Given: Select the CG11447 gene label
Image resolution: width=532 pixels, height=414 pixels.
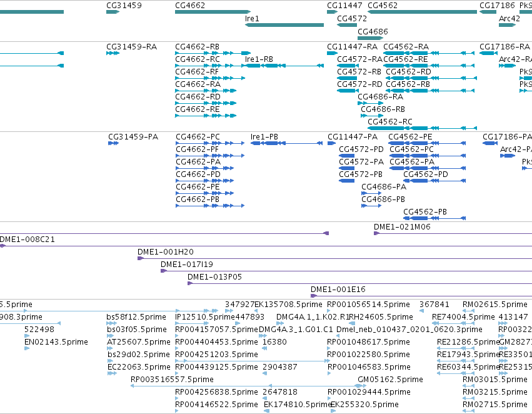Looking at the screenshot, I should tap(344, 6).
